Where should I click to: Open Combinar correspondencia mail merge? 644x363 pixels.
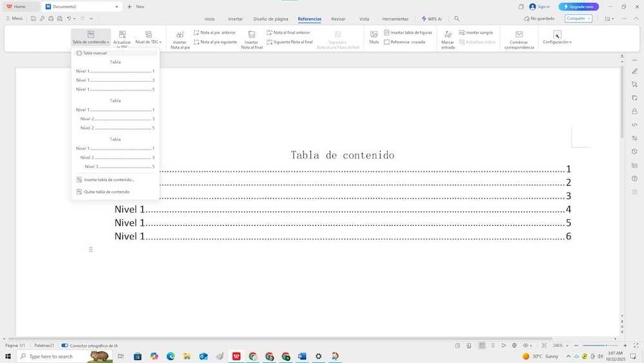click(x=519, y=35)
